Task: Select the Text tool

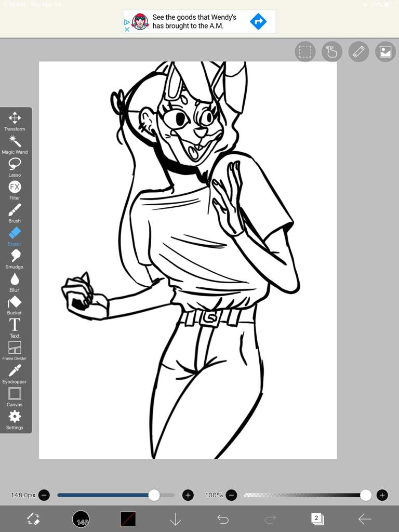Action: 15,327
